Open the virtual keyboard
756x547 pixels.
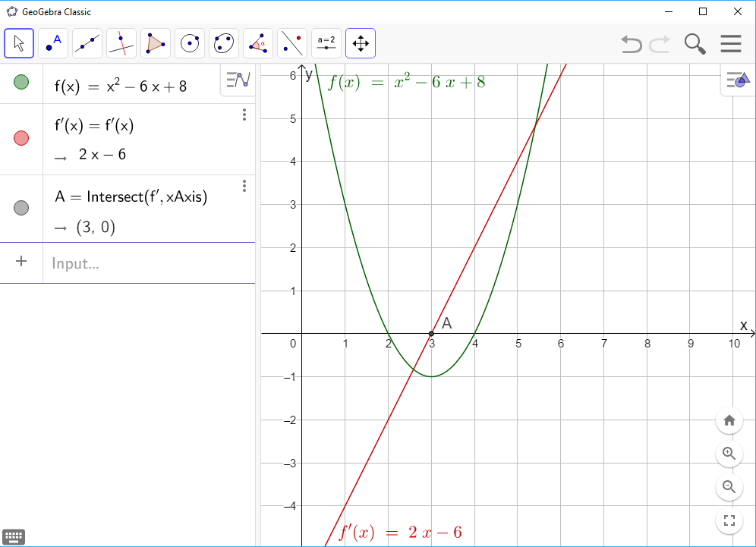[x=14, y=536]
